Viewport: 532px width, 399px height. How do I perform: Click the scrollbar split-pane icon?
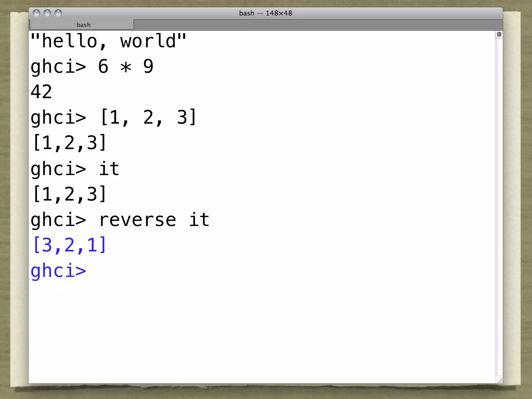tap(499, 34)
